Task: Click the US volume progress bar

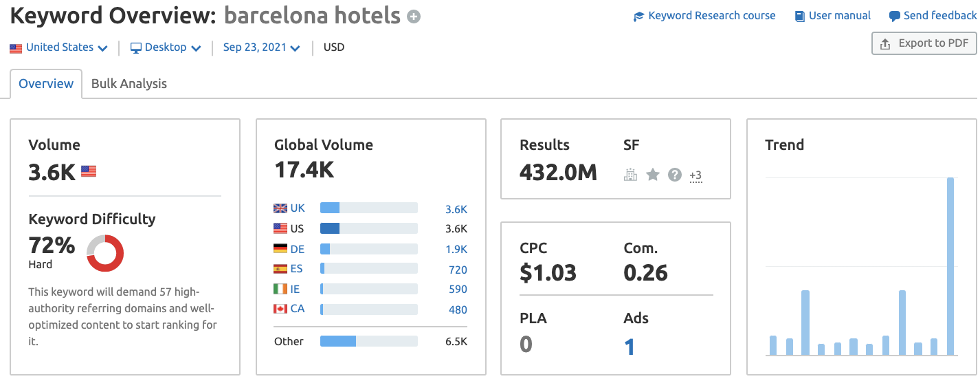Action: point(369,228)
